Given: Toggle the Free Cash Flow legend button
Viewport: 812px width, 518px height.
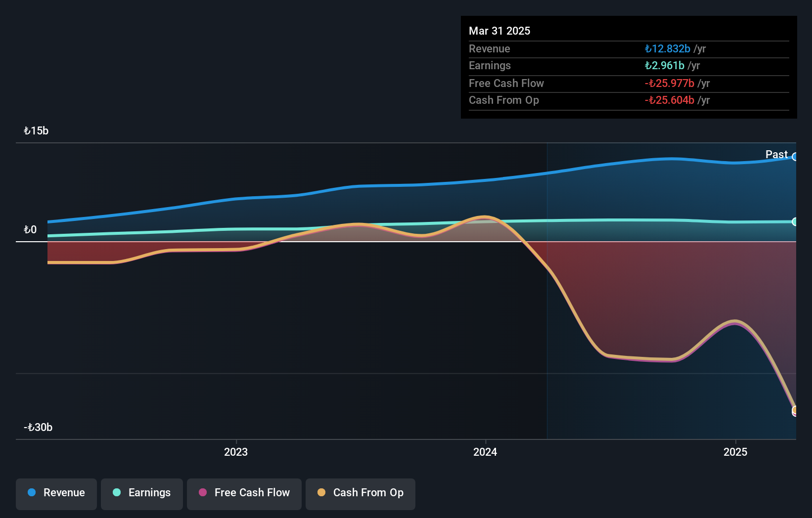Looking at the screenshot, I should 244,494.
